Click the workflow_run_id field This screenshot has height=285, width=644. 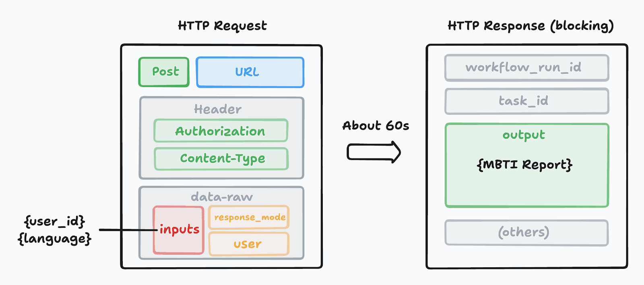(526, 68)
